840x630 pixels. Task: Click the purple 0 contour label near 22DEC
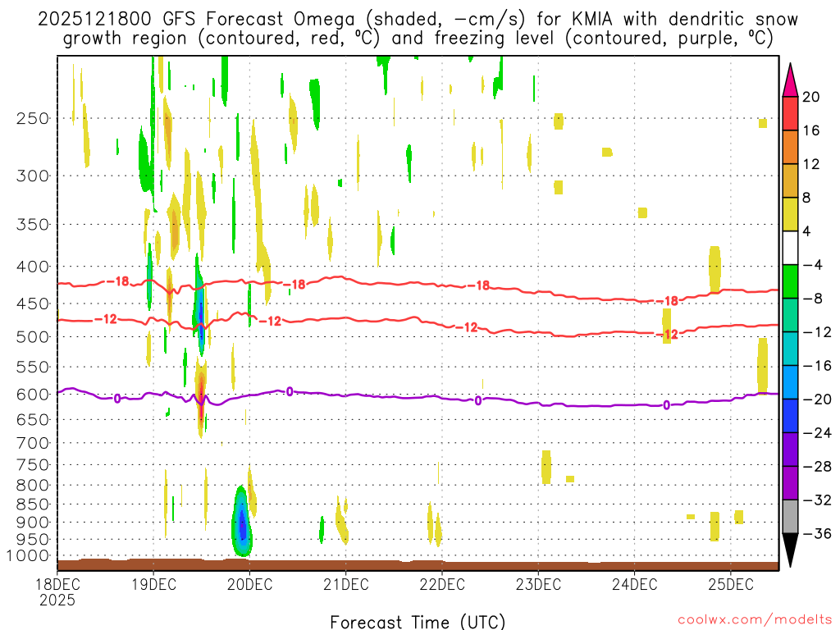478,400
